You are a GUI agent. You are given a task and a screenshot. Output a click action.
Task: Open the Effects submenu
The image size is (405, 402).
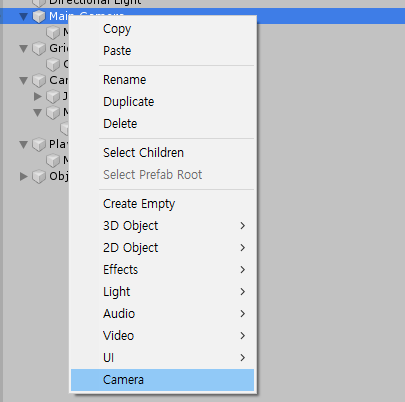[162, 270]
